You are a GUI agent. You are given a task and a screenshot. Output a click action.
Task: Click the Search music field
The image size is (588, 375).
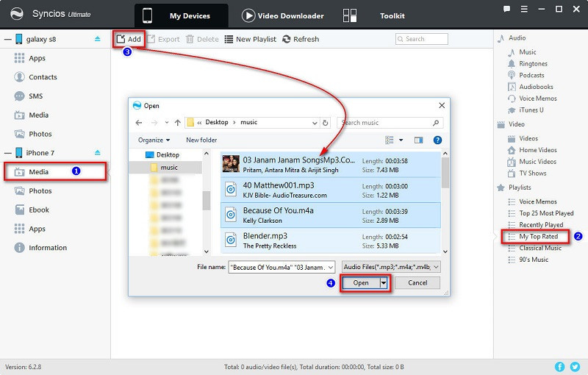click(390, 123)
